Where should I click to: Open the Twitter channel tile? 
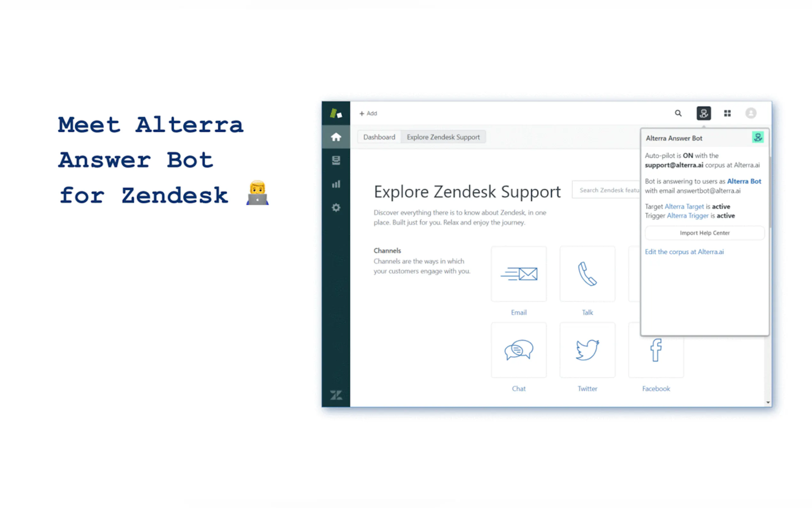587,350
